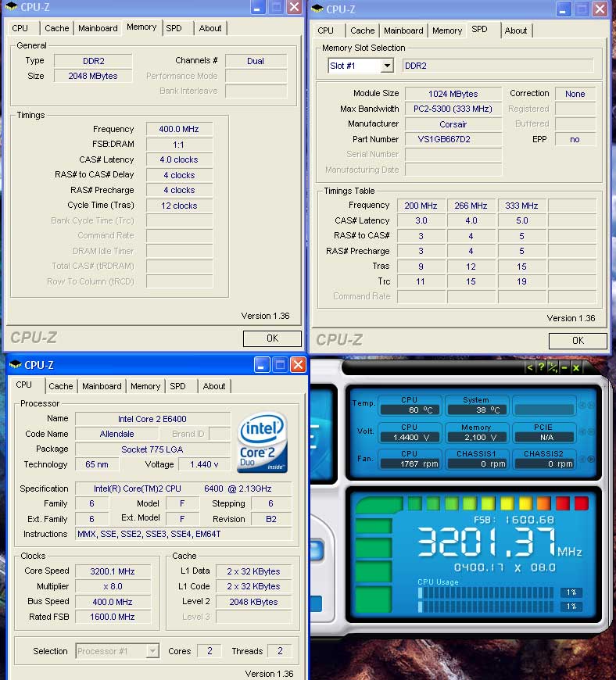The width and height of the screenshot is (616, 680).
Task: Switch to Cache tab in Memory window
Action: pos(57,28)
